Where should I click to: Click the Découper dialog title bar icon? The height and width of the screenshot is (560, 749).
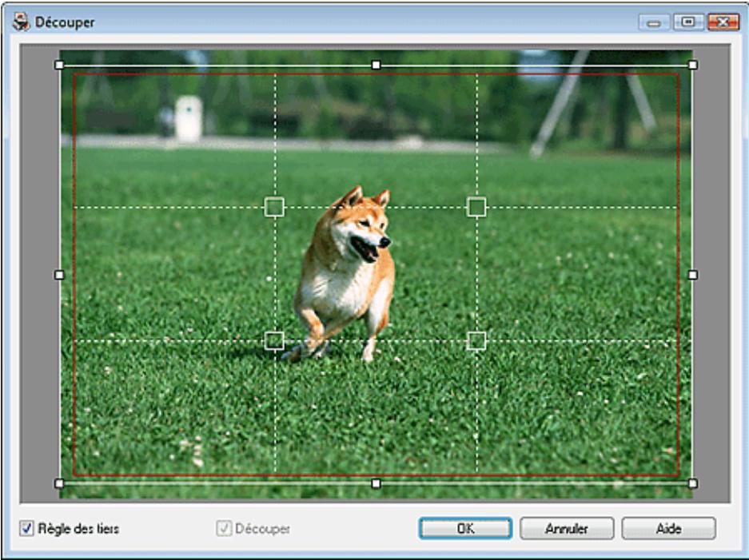[21, 22]
